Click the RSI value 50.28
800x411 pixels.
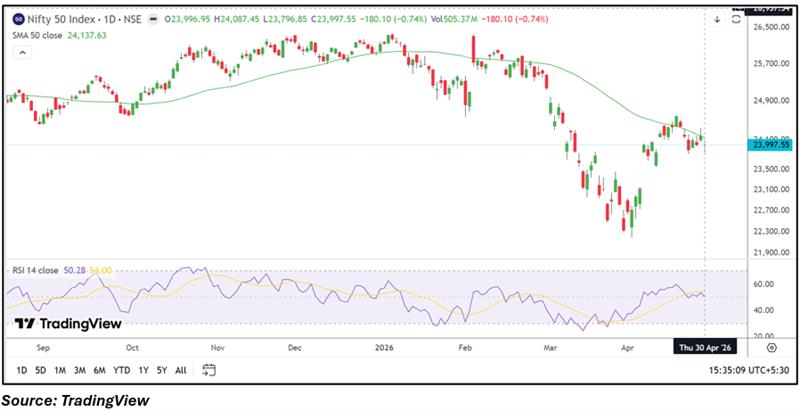tap(74, 270)
